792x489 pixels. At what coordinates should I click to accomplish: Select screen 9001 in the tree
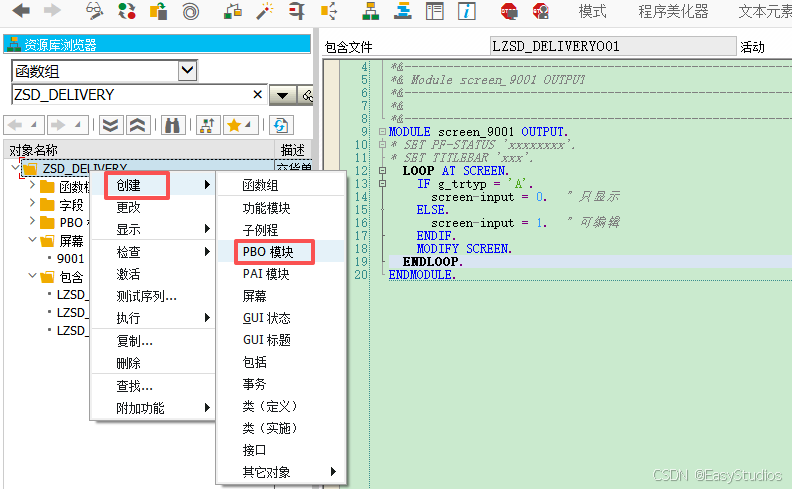(x=71, y=259)
